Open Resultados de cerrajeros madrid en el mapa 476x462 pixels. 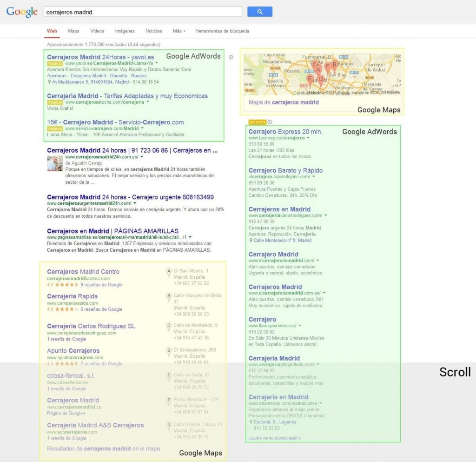click(x=103, y=449)
